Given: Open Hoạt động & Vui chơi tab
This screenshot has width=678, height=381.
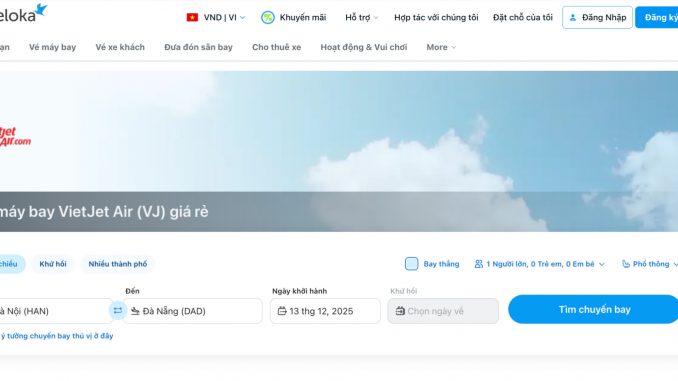Looking at the screenshot, I should [364, 47].
